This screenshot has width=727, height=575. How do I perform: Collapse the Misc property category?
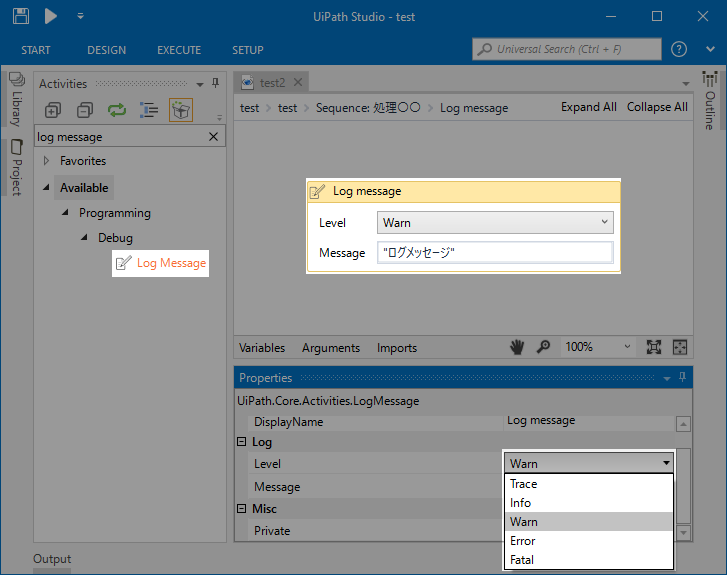242,509
